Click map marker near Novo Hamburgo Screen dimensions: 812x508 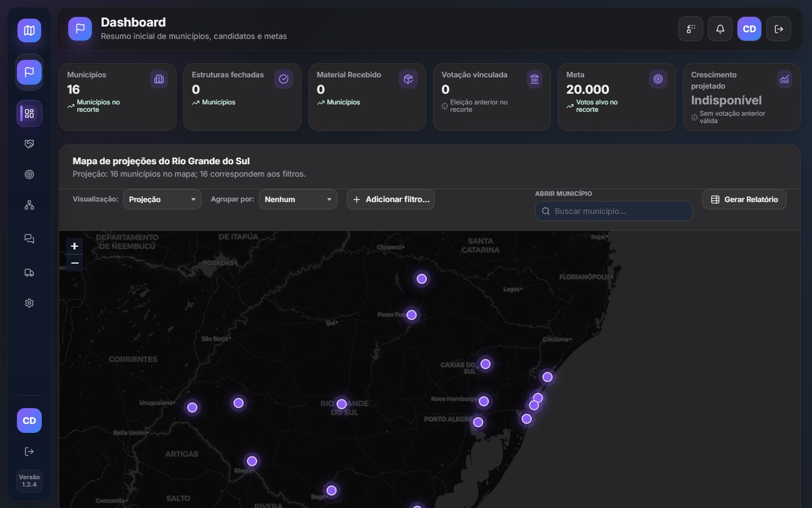[x=483, y=401]
